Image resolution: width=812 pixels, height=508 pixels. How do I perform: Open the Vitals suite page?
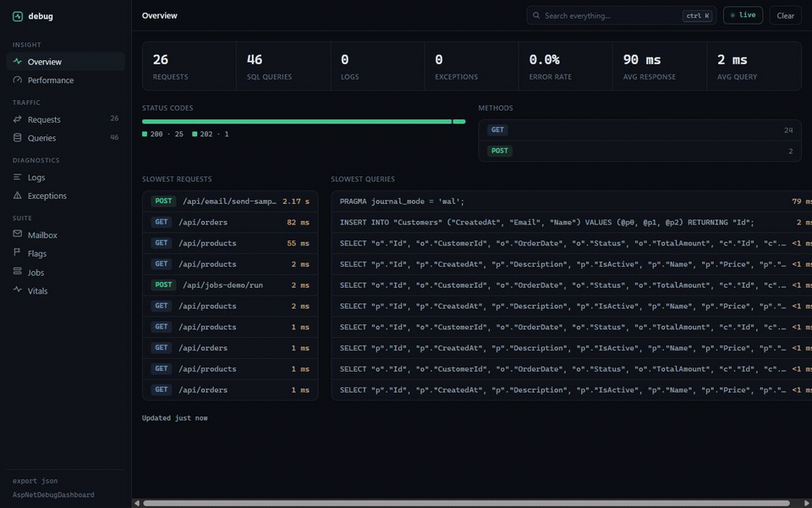(66, 290)
